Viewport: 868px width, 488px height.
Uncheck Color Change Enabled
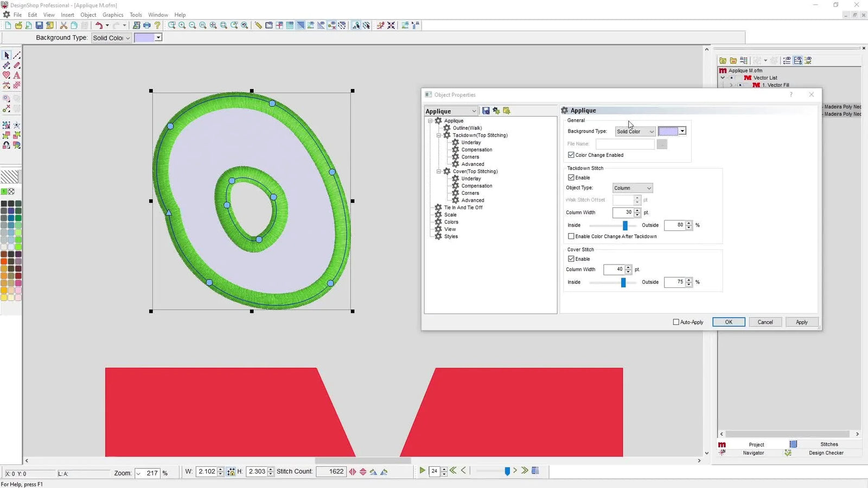point(571,155)
